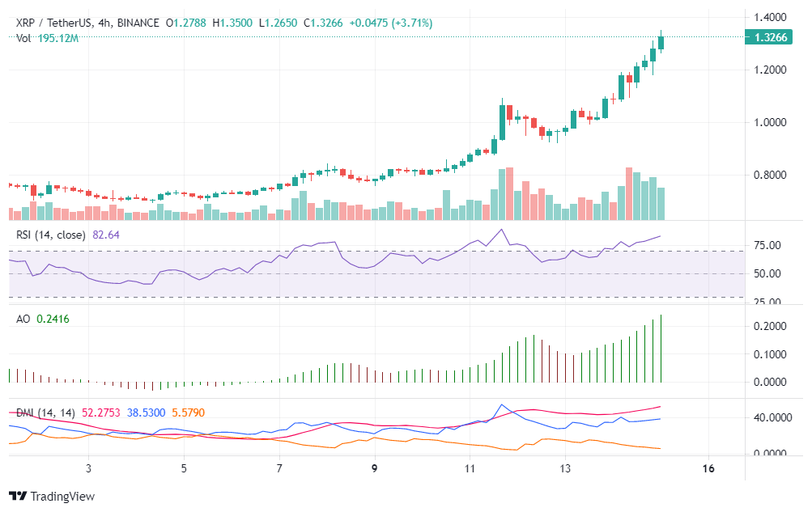Select the RSI (14, close) indicator title

click(x=52, y=235)
